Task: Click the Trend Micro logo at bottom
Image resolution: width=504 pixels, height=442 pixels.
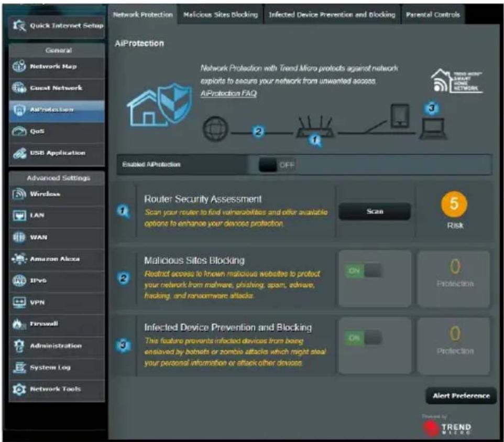Action: 447,428
